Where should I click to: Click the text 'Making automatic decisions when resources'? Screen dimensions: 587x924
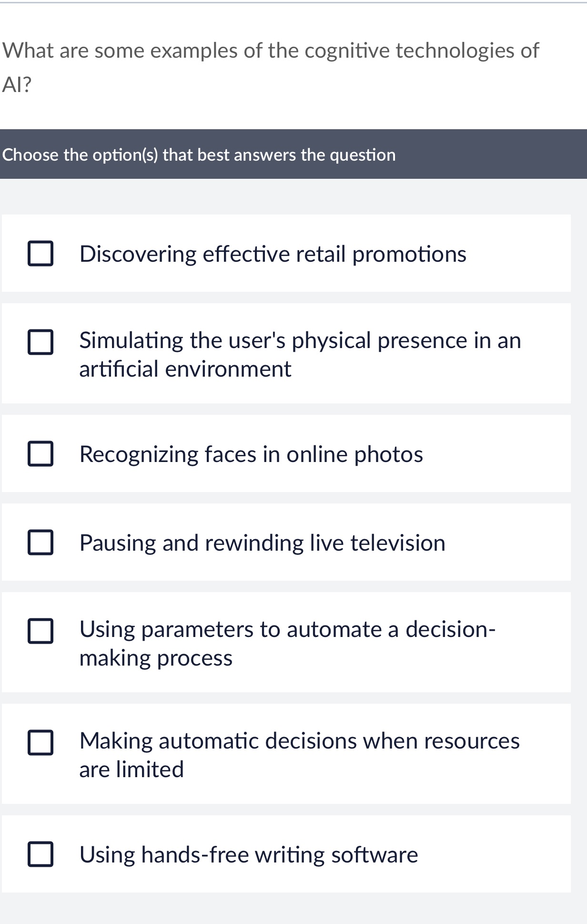pos(300,741)
